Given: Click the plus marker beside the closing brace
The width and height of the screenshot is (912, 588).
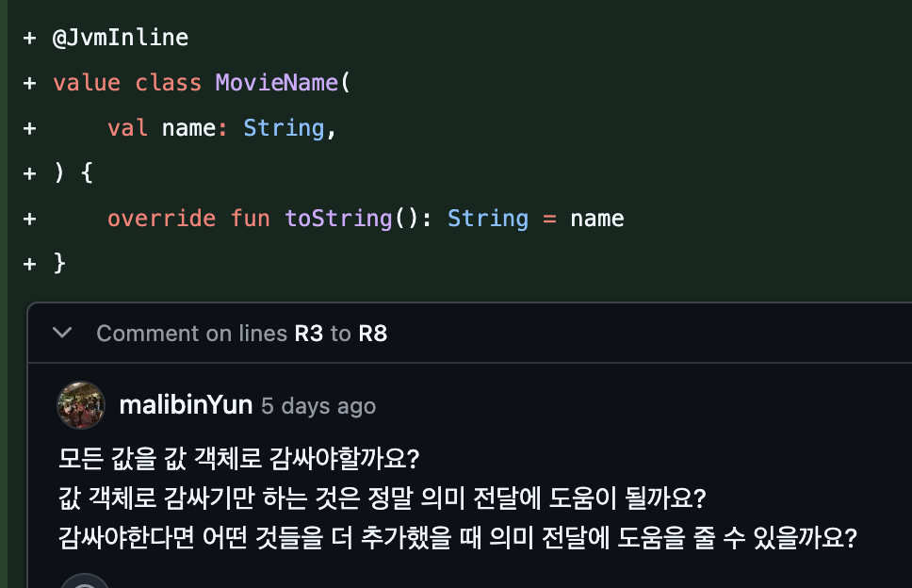Looking at the screenshot, I should click(x=29, y=264).
